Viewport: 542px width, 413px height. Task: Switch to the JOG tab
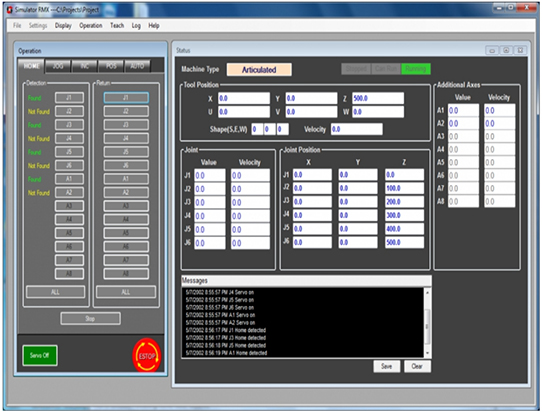coord(58,66)
